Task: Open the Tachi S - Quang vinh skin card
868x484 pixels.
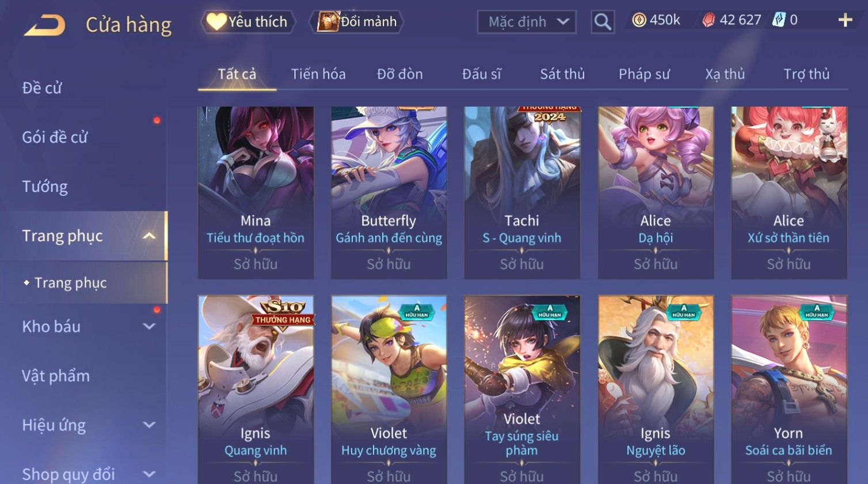Action: click(522, 192)
